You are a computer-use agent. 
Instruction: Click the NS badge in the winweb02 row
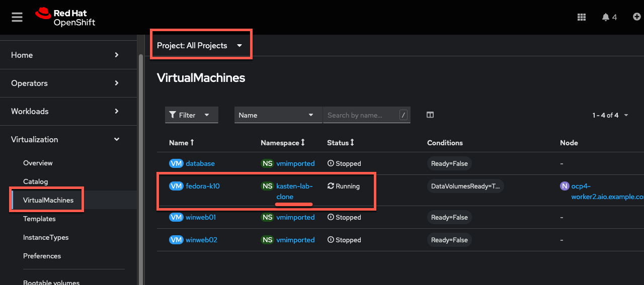click(267, 240)
